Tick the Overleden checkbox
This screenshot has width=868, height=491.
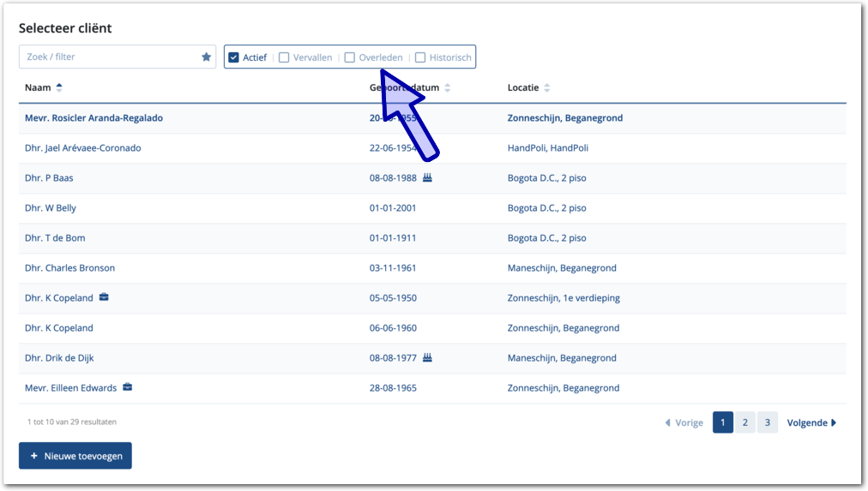tap(350, 58)
